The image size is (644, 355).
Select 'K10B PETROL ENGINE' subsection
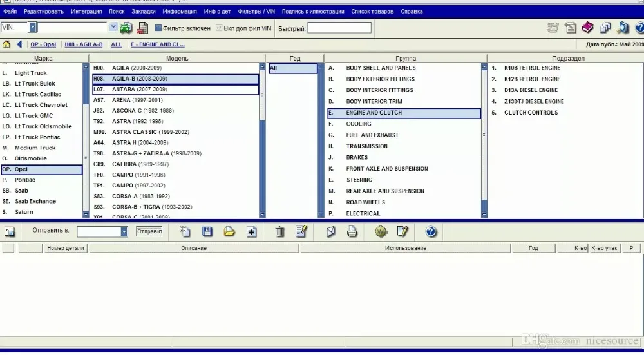point(532,68)
